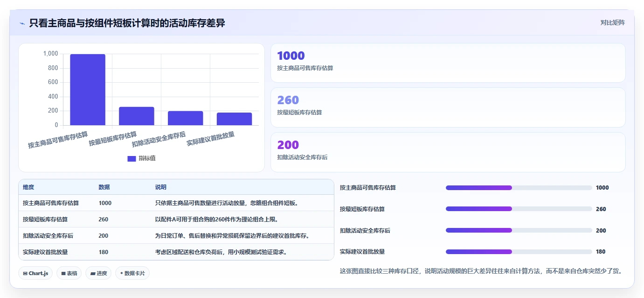Click the 260 value beside progress bar
Screen dimensions: 644x298
pos(601,209)
